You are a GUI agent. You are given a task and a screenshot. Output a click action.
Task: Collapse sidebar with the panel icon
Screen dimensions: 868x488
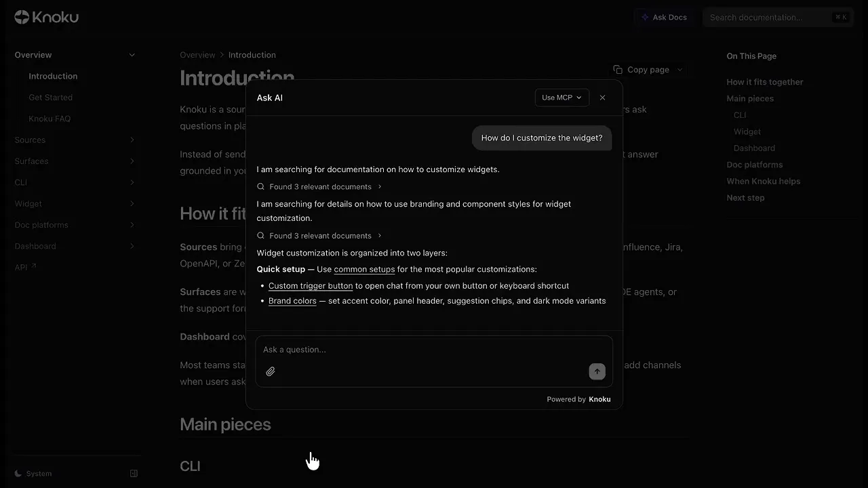pos(134,474)
